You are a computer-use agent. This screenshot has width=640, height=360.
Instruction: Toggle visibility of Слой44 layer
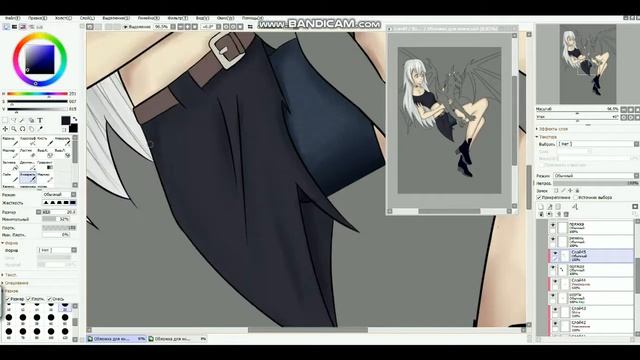tap(555, 282)
